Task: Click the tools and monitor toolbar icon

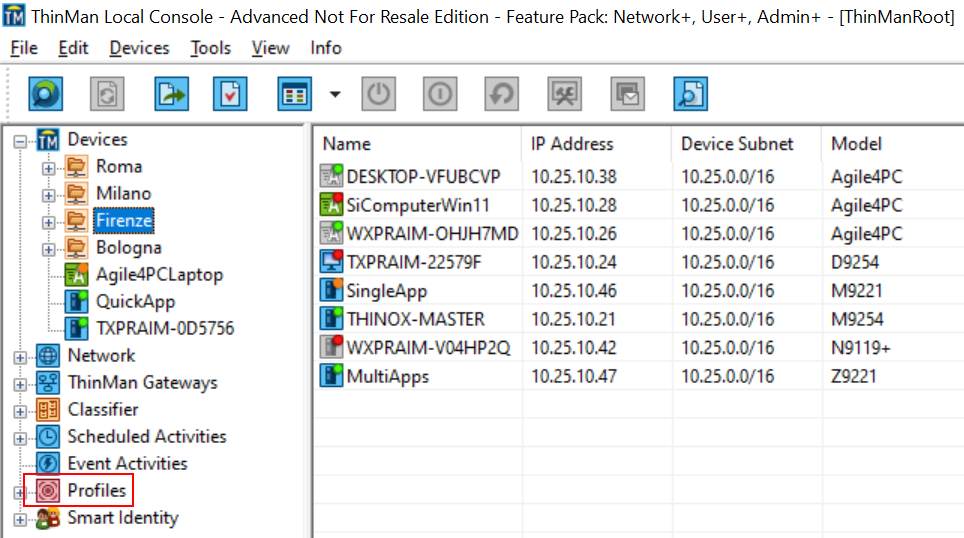Action: coord(564,94)
